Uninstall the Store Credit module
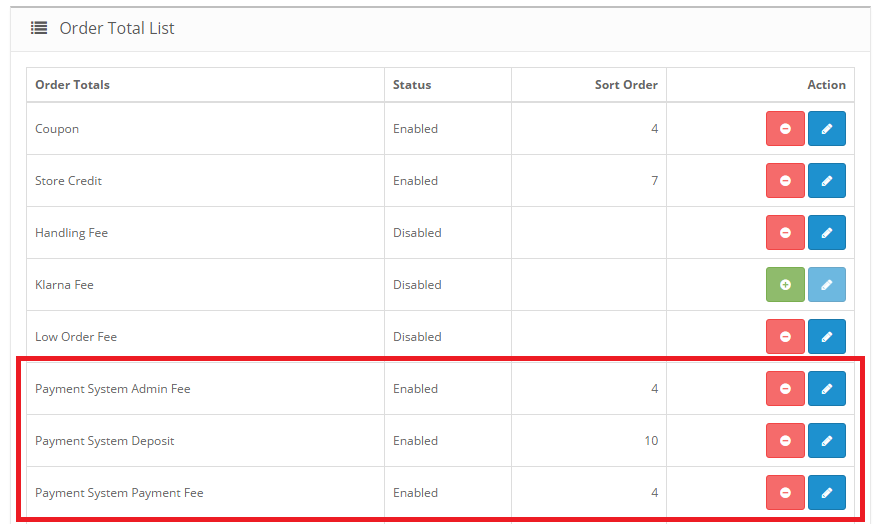This screenshot has height=524, width=874. (x=785, y=181)
